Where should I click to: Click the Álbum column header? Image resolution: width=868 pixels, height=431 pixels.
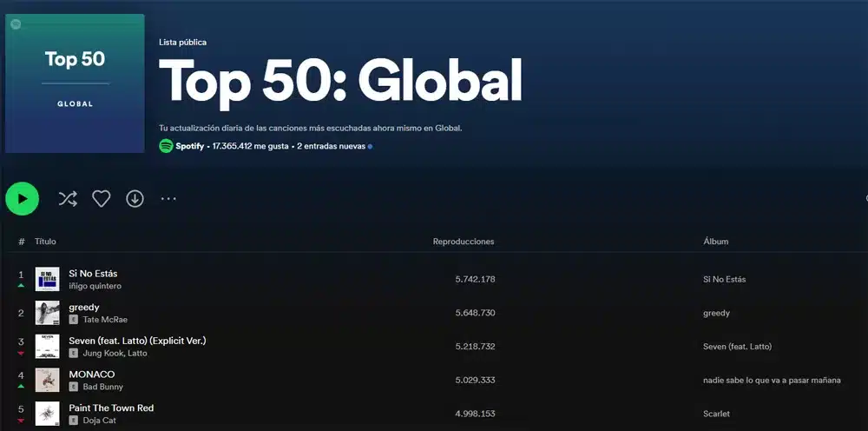tap(716, 242)
